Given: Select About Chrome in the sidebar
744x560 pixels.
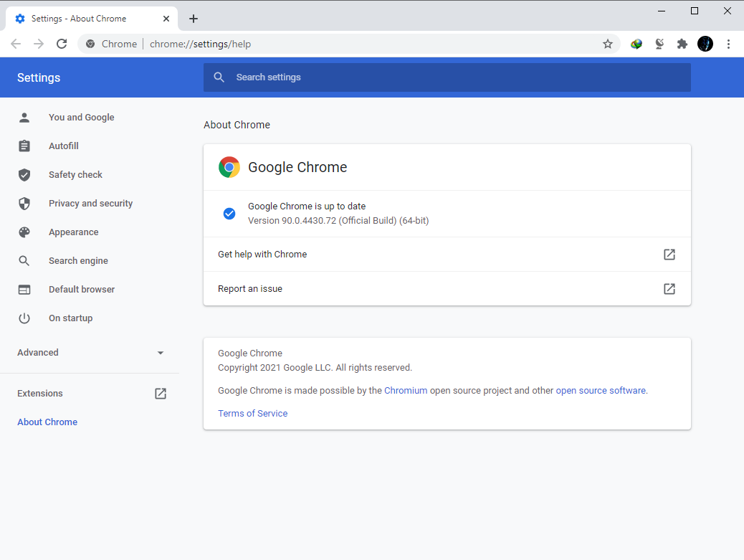Looking at the screenshot, I should point(47,422).
